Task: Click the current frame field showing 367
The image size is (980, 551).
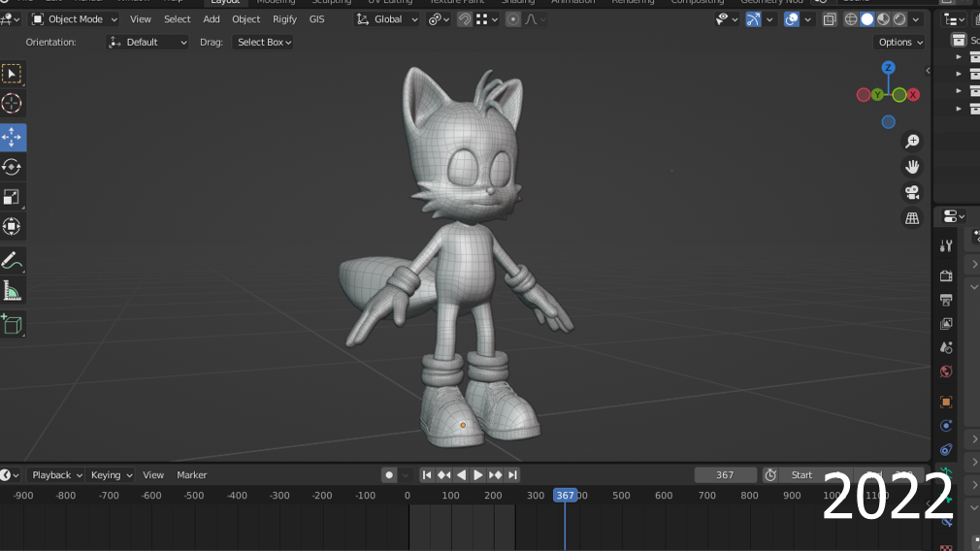Action: pyautogui.click(x=725, y=475)
